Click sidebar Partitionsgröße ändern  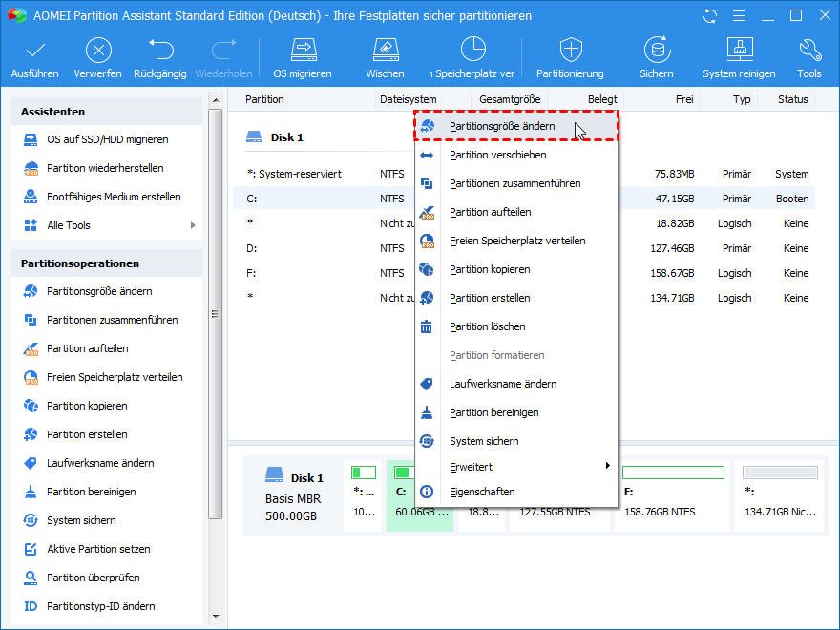pyautogui.click(x=99, y=291)
